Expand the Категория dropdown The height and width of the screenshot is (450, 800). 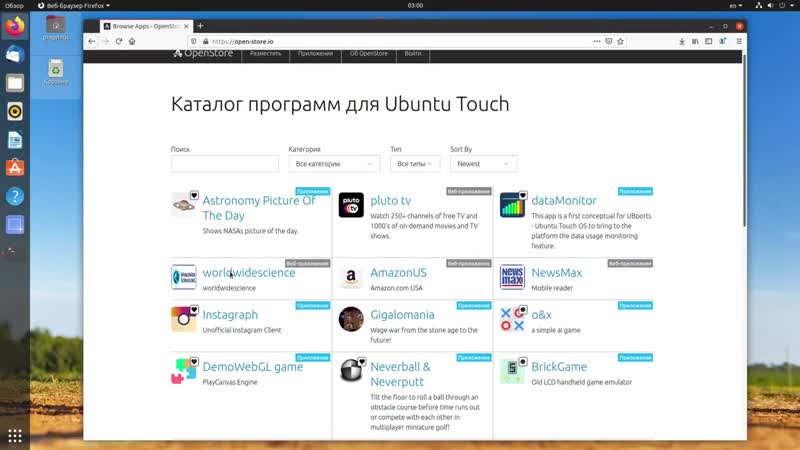pos(334,164)
